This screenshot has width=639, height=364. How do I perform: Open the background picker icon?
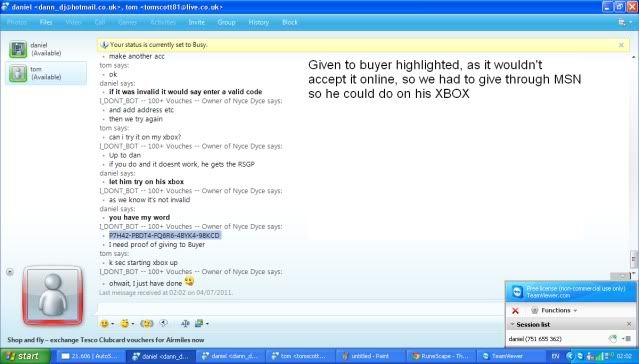[199, 324]
